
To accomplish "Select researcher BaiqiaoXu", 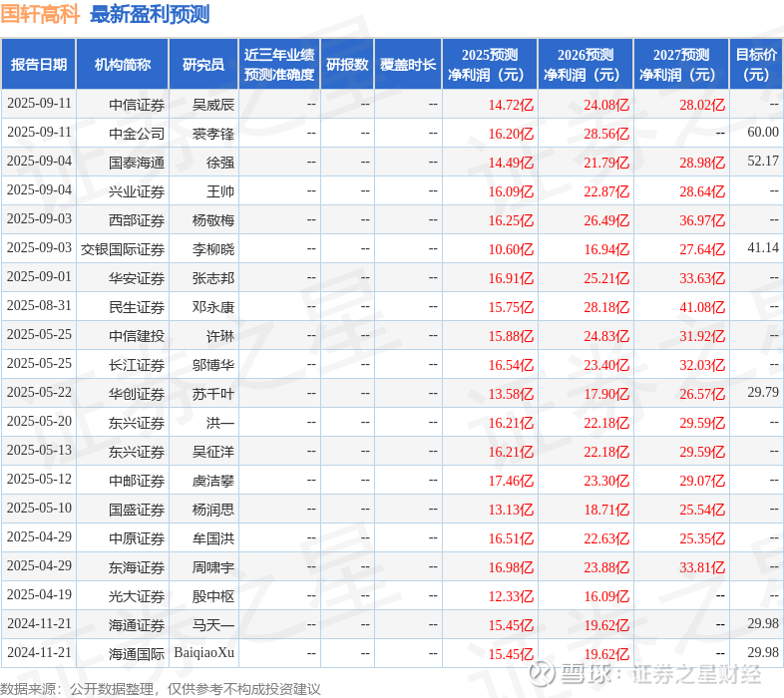I will coord(204,653).
